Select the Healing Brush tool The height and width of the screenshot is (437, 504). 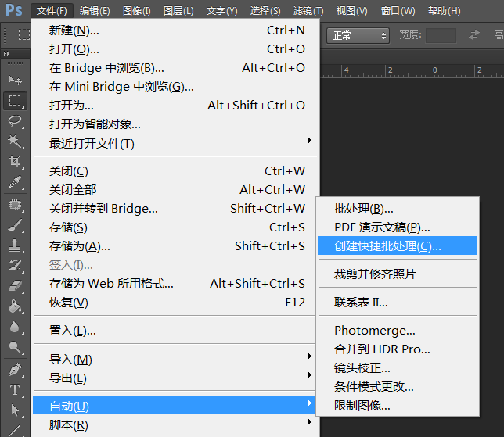pos(15,205)
